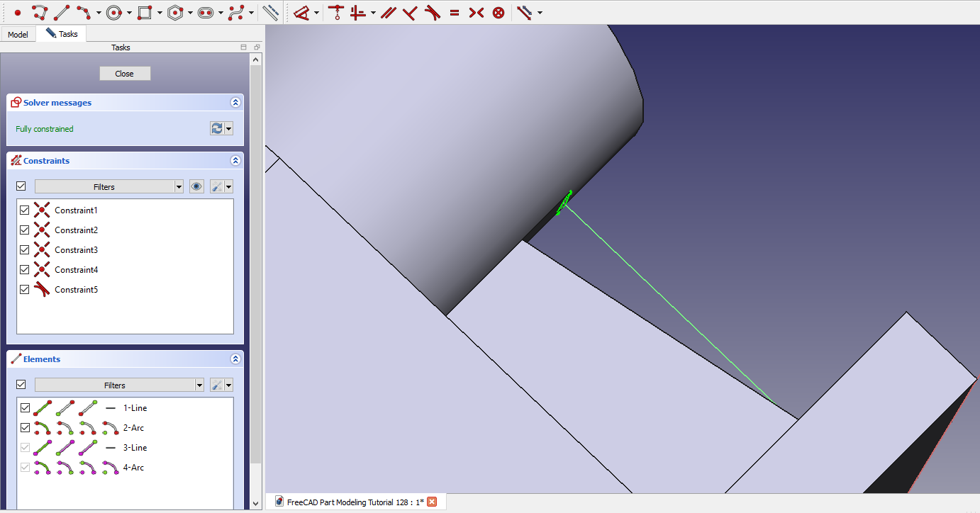Select the create line tool

(x=62, y=13)
